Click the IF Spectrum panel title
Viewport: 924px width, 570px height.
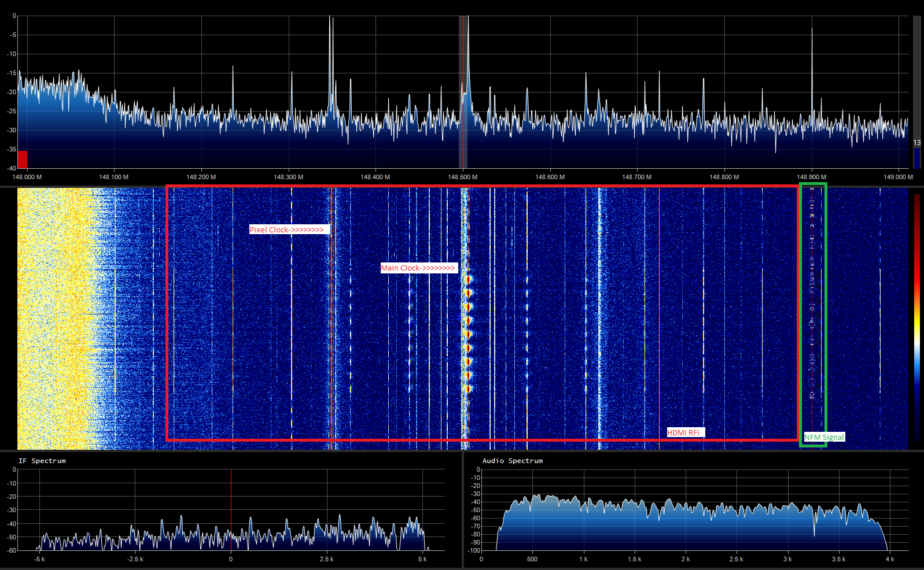coord(42,461)
